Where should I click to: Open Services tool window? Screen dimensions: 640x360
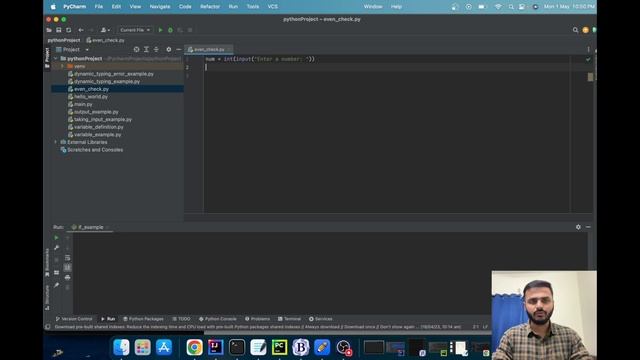click(x=320, y=319)
